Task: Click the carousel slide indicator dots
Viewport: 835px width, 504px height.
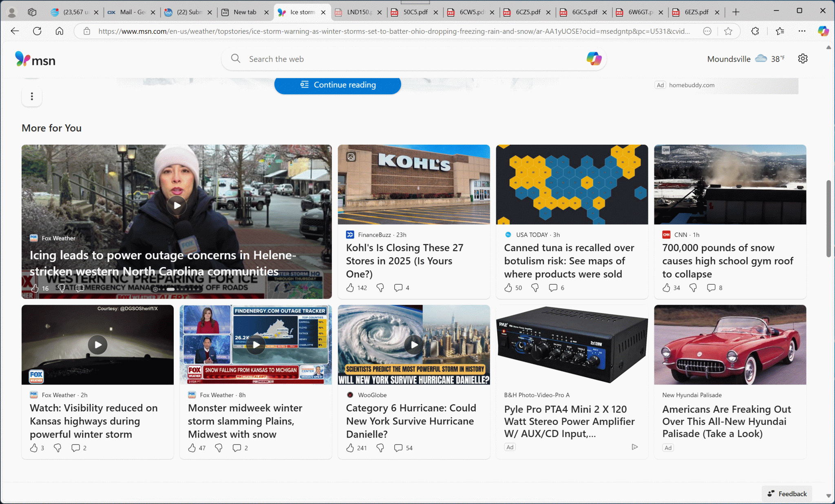Action: point(177,289)
